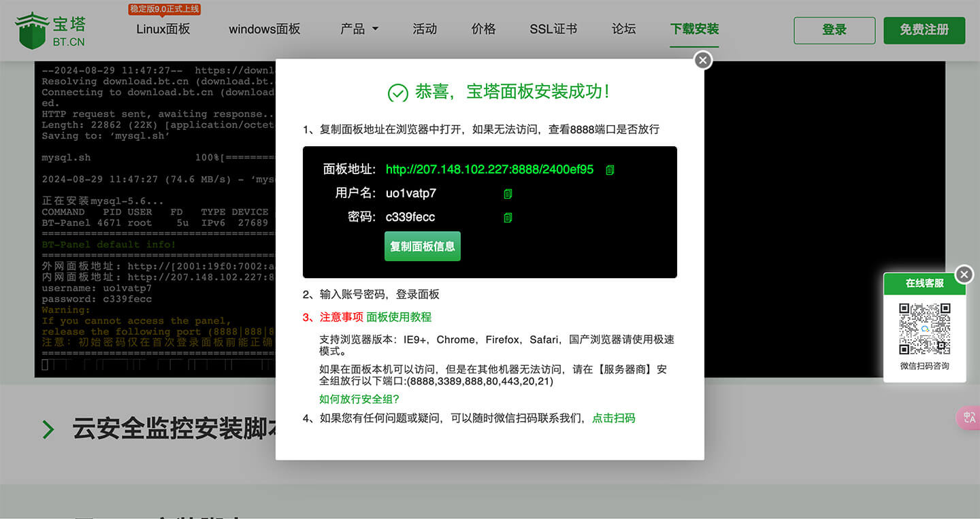Click the 免费注册 button
The height and width of the screenshot is (519, 980).
pos(924,31)
